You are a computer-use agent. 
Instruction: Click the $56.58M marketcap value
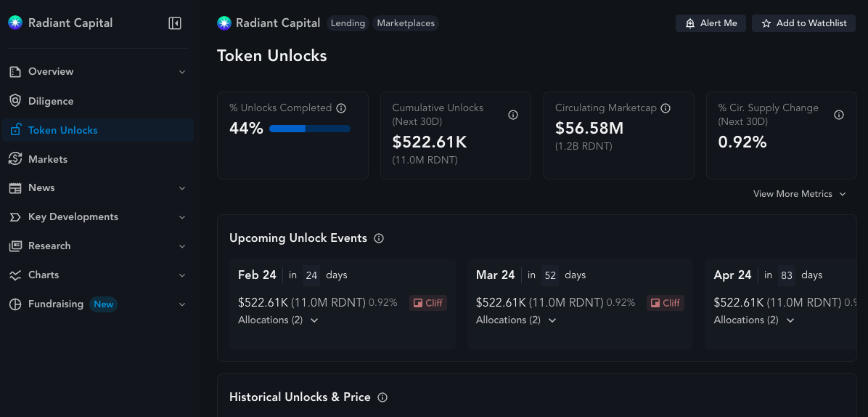coord(589,129)
